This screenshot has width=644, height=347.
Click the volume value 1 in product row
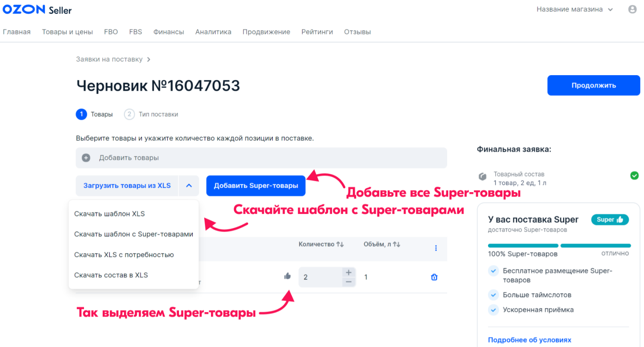366,277
